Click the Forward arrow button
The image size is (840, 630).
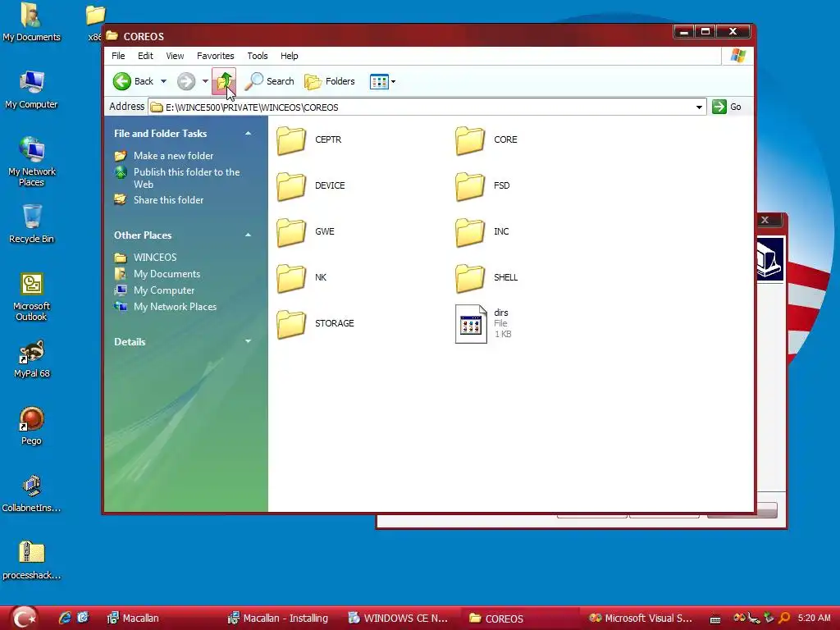point(186,81)
